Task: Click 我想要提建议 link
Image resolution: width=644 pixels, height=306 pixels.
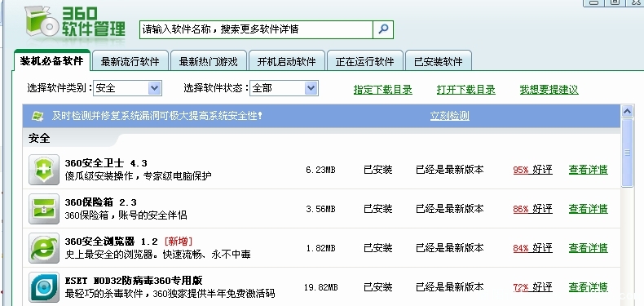Action: [x=549, y=90]
